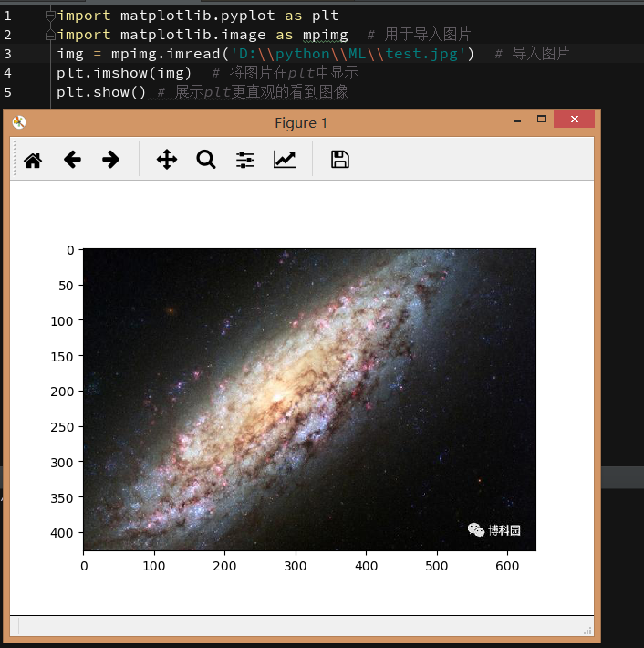Open Configure subplots sliders icon
Viewport: 644px width, 648px height.
click(245, 160)
